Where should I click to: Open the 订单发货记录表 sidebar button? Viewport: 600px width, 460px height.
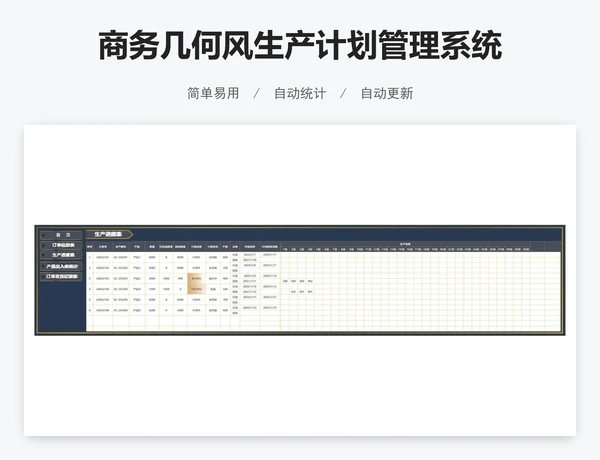(x=61, y=276)
